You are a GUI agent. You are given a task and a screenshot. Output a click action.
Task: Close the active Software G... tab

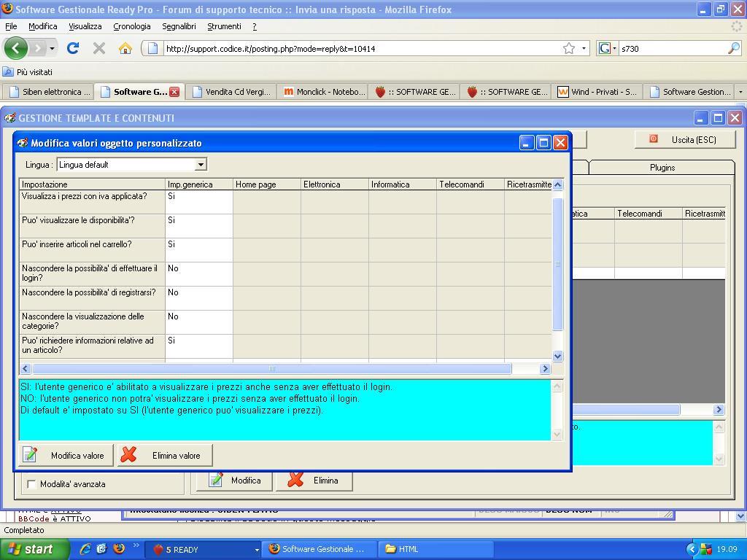tap(174, 92)
